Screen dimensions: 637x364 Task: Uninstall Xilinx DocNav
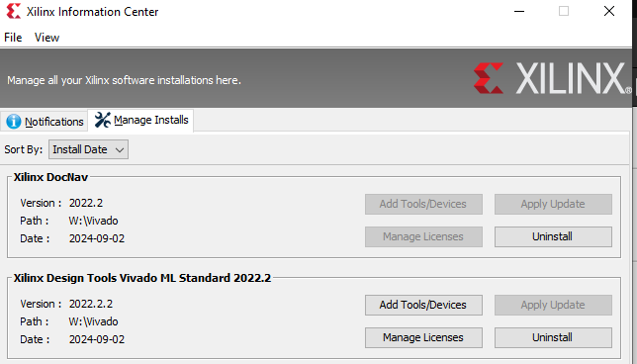tap(553, 236)
